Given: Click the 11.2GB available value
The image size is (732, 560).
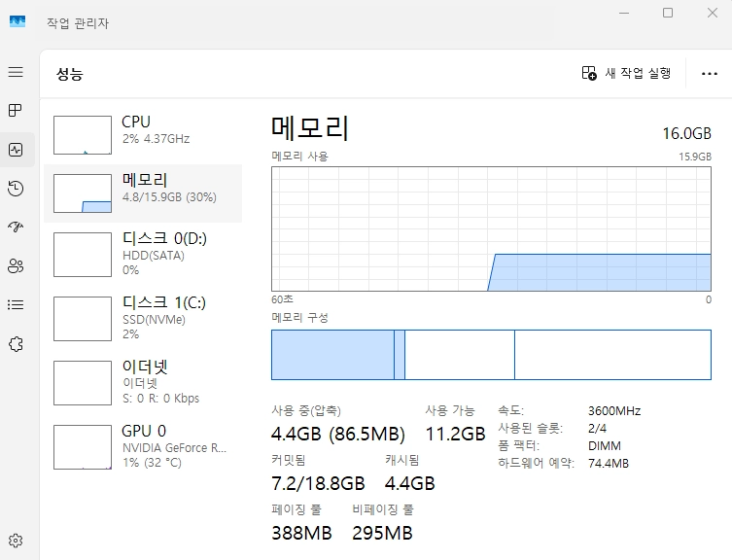Looking at the screenshot, I should [x=455, y=434].
